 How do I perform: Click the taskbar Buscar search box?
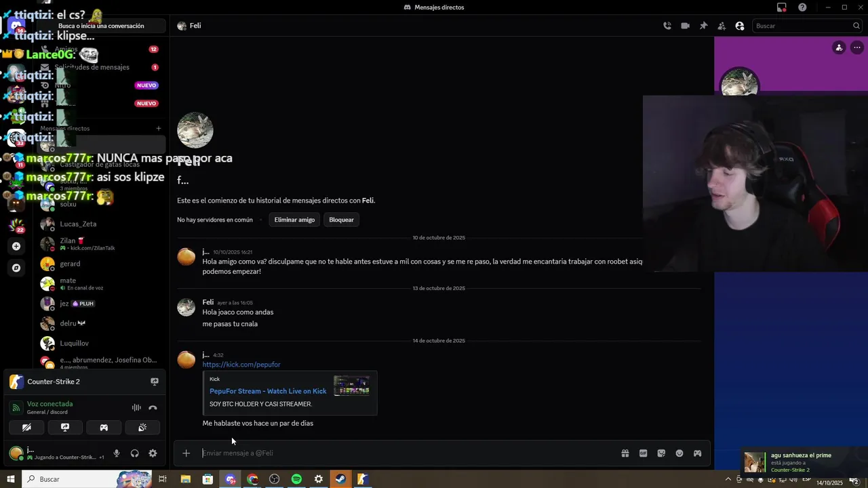[87, 479]
